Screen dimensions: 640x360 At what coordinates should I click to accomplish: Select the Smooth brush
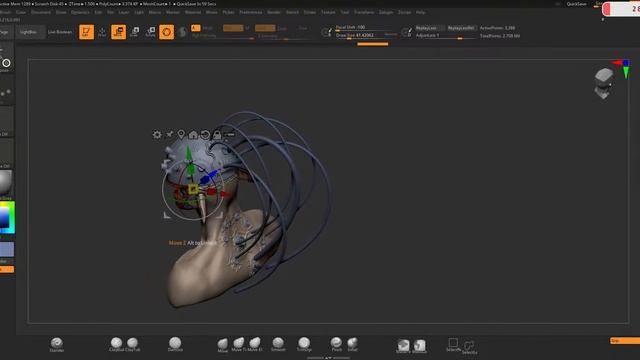pos(278,344)
